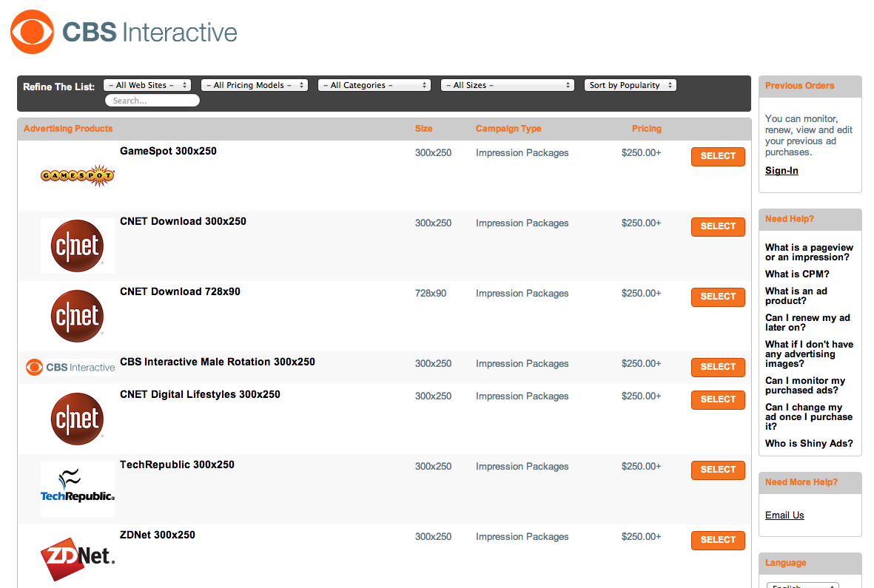Click the Advertising Products column header
The image size is (874, 588).
[x=68, y=129]
